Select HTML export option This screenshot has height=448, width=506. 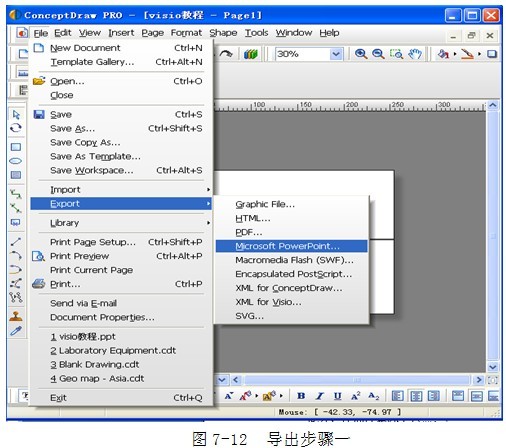coord(292,218)
